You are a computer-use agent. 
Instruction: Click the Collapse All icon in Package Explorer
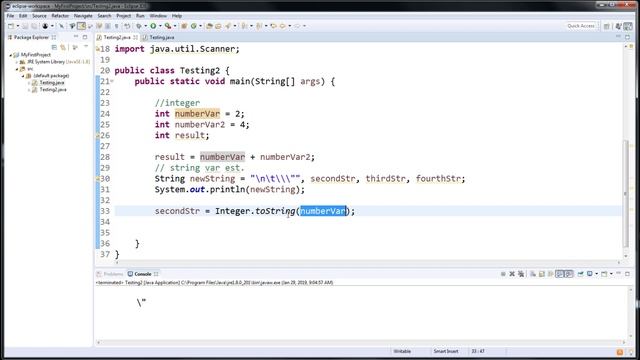[54, 47]
